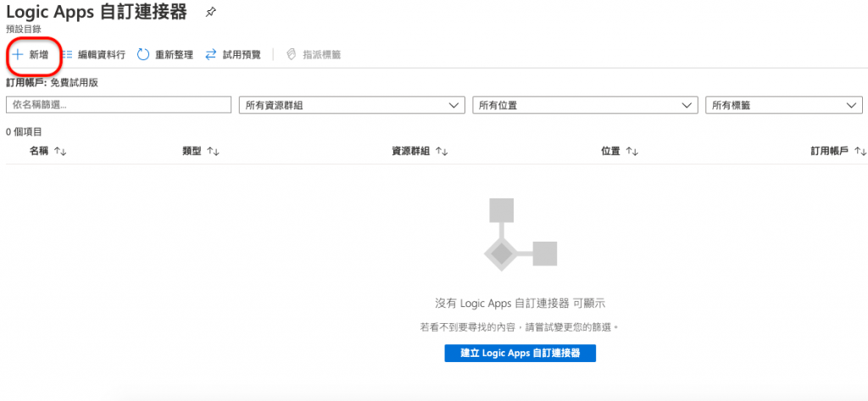Click 指派標籤 (Assign tags)
868x401 pixels.
314,54
